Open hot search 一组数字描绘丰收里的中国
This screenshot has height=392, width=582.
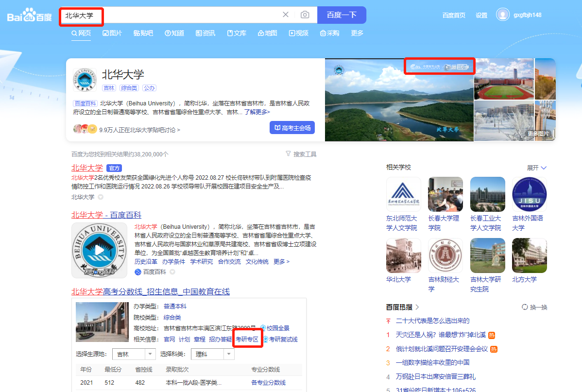pos(432,363)
